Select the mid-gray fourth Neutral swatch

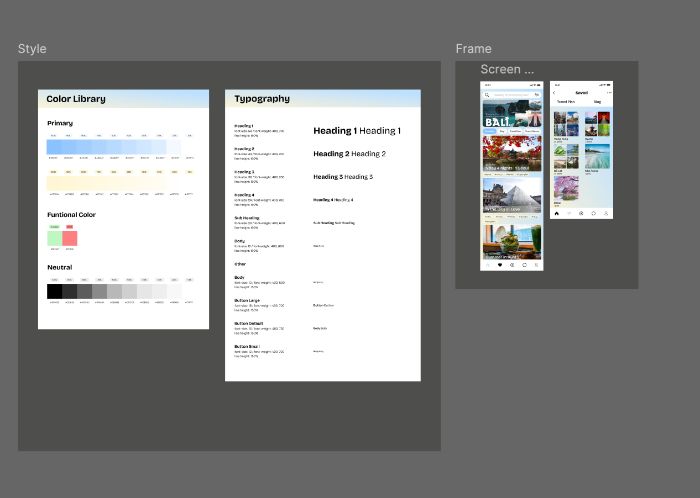pos(100,291)
